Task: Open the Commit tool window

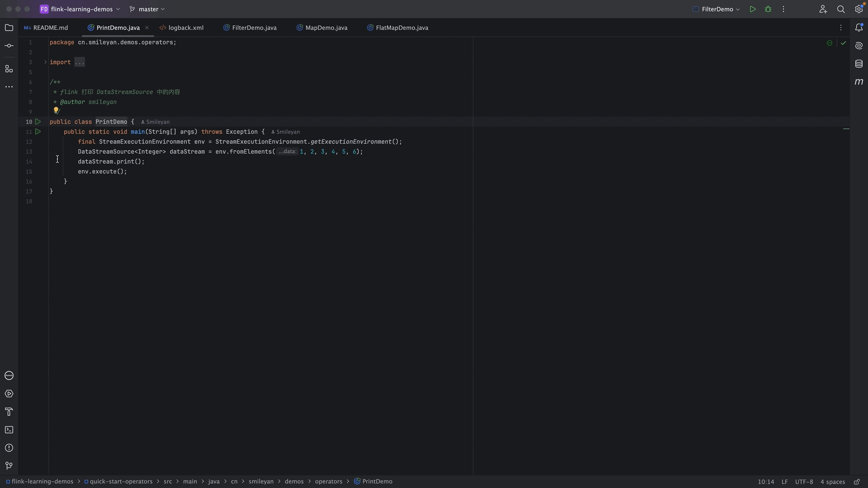Action: 9,46
